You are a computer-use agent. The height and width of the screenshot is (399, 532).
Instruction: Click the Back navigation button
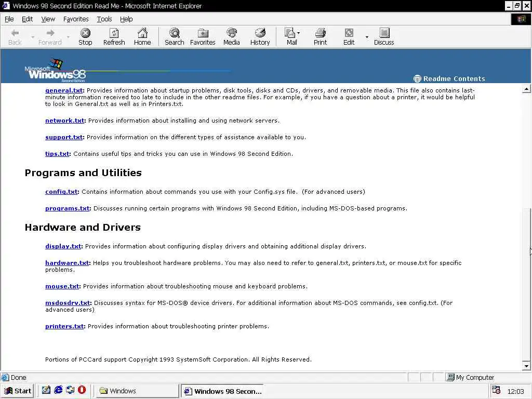pyautogui.click(x=15, y=37)
